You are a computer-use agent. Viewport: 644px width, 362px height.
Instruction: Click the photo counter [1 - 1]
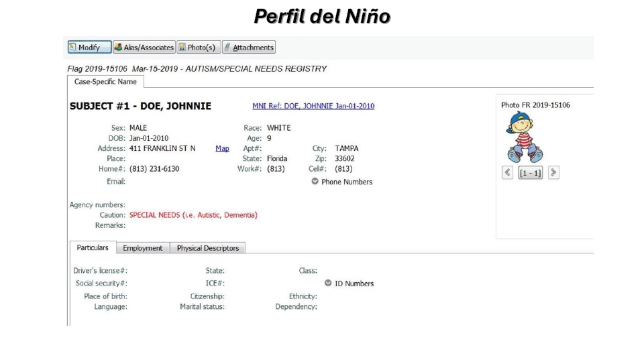point(530,173)
